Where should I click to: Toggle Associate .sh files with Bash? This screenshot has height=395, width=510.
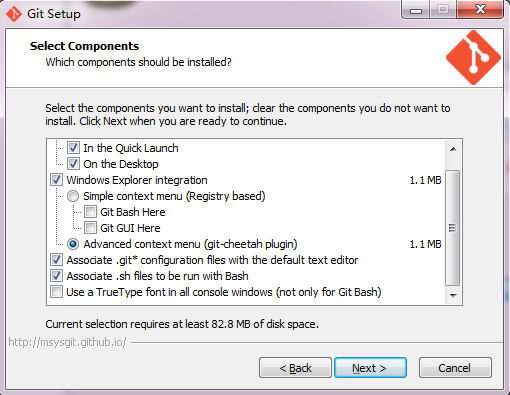56,276
